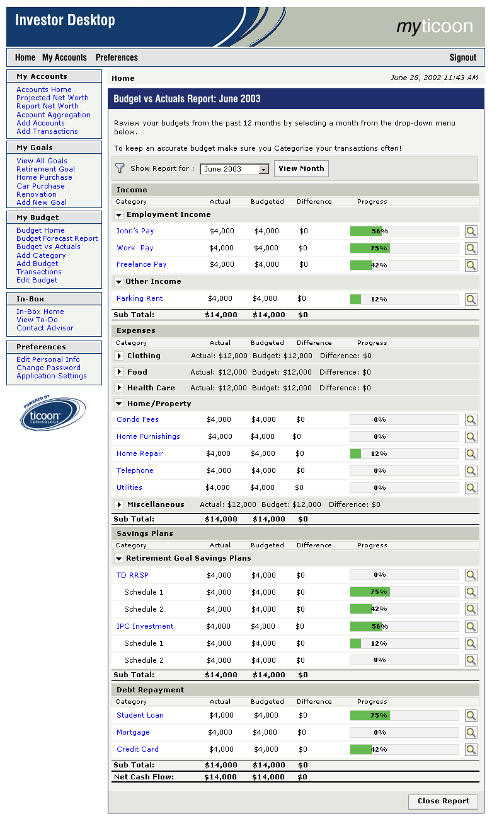Click magnifier icon beside Parking Rent
Viewport: 504px width, 821px height.
[x=471, y=300]
